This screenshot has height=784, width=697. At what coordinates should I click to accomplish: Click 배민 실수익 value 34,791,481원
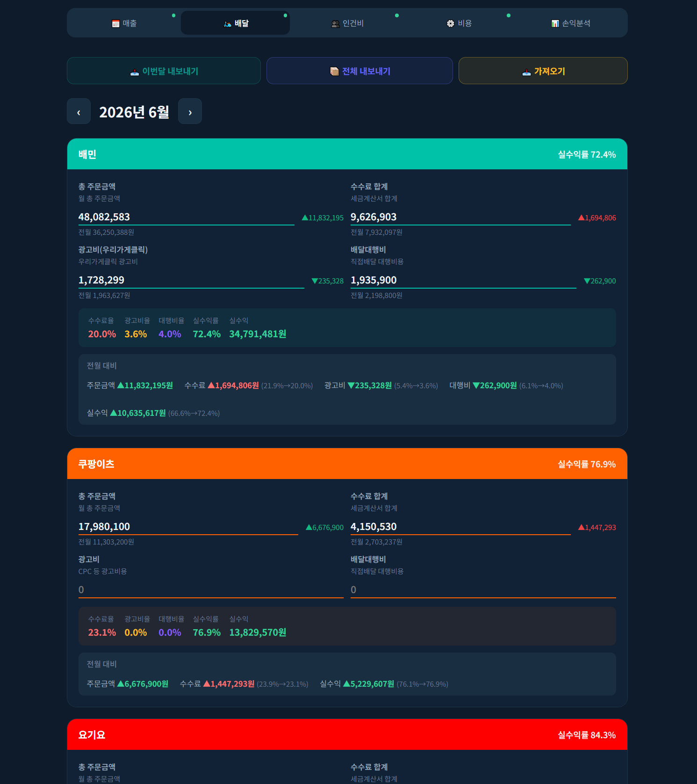258,334
